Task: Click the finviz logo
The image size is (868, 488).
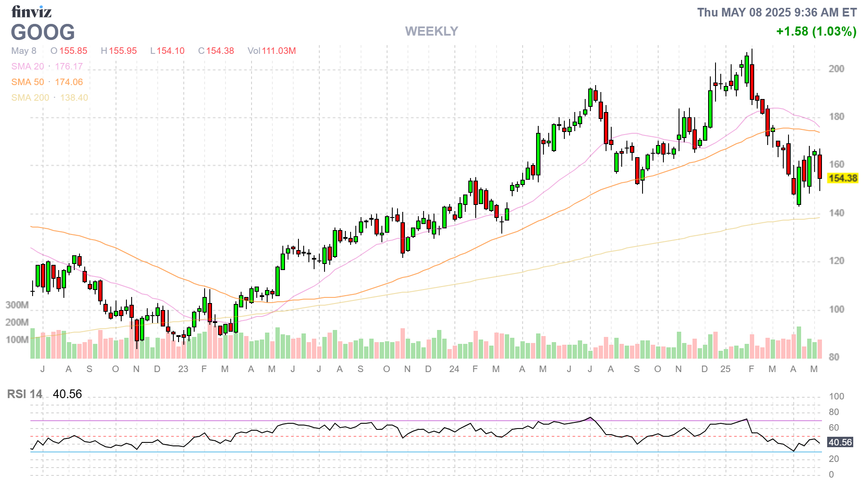Action: point(31,12)
